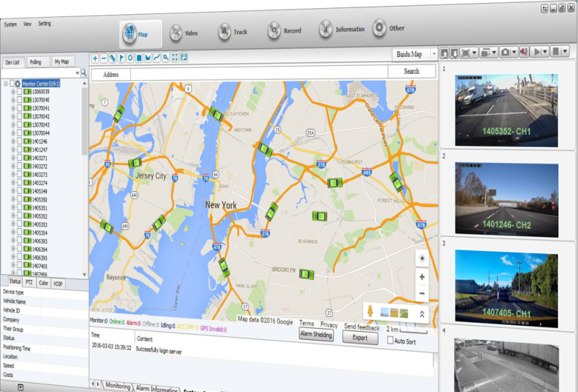578x392 pixels.
Task: Click the device search magnifier icon
Action: tap(84, 73)
